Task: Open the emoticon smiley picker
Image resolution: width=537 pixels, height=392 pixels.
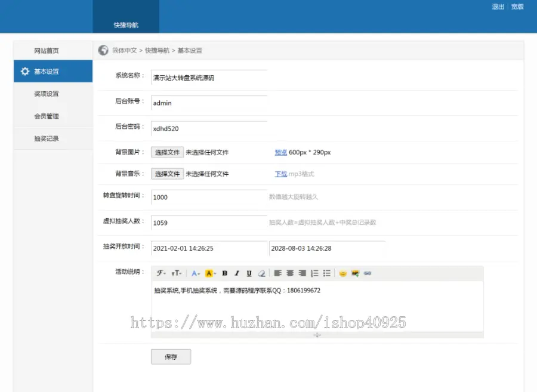Action: [343, 273]
